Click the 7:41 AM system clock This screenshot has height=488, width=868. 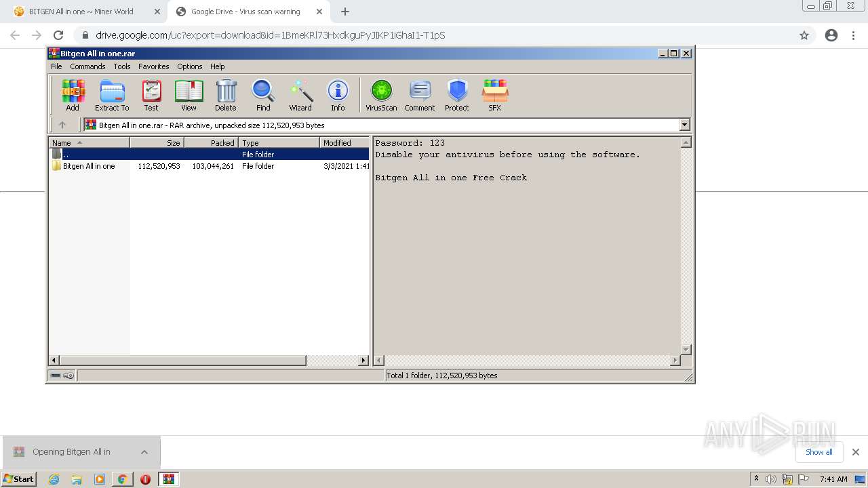click(833, 479)
